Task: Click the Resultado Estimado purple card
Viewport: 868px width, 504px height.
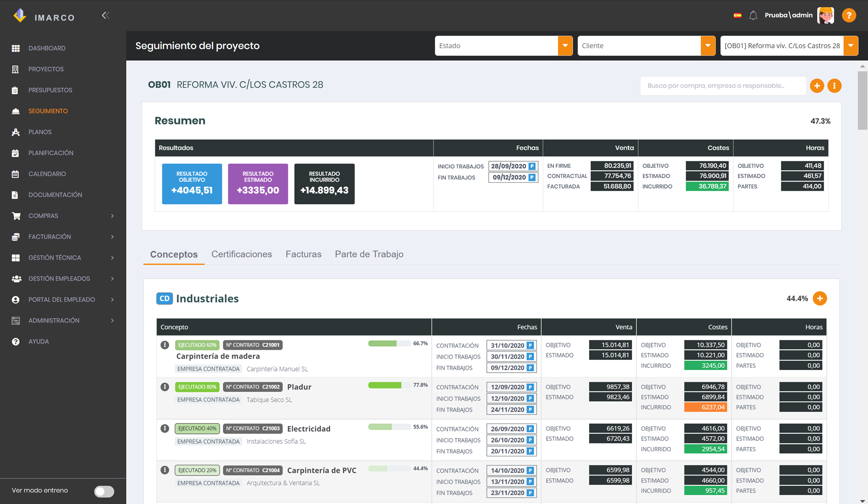Action: pos(258,184)
